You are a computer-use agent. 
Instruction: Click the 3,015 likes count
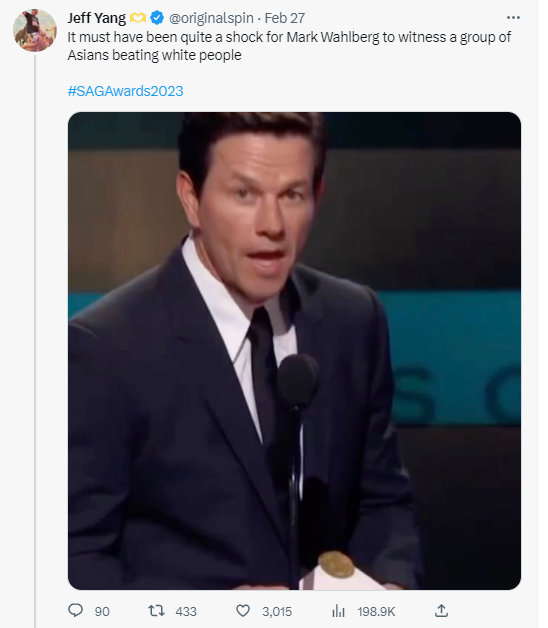coord(277,612)
